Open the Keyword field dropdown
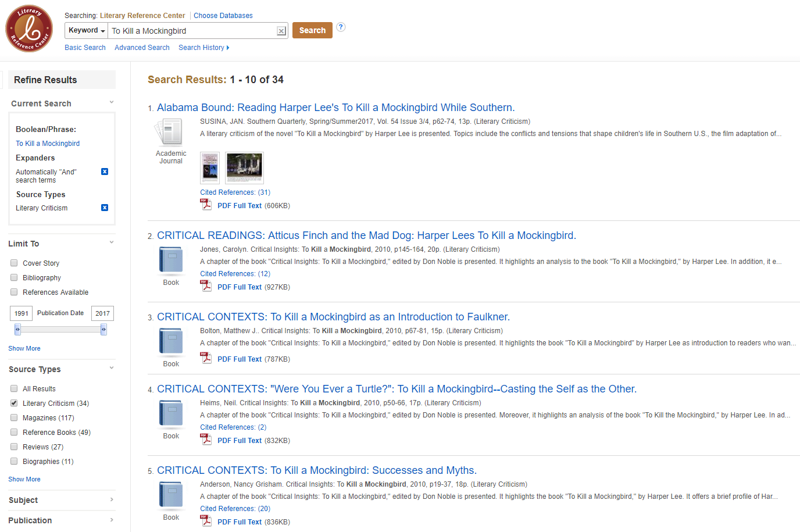 (x=87, y=31)
